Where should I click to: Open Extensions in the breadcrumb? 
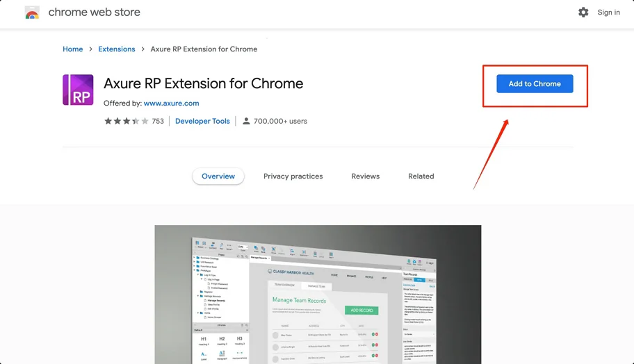117,49
